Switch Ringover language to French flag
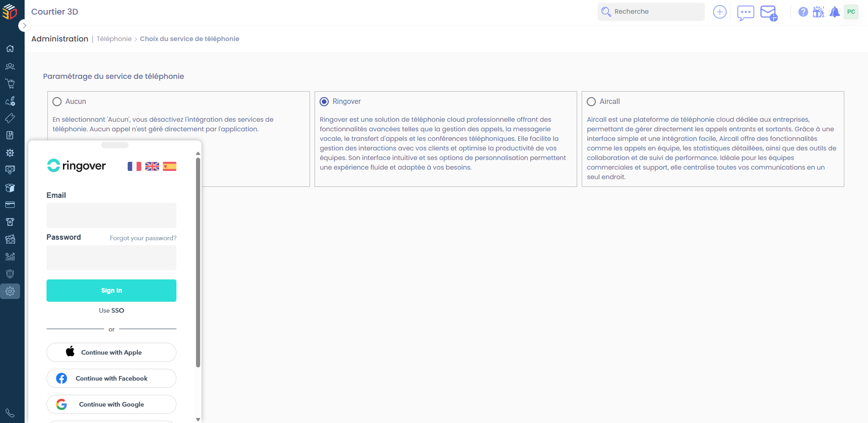The width and height of the screenshot is (868, 423). pyautogui.click(x=134, y=166)
